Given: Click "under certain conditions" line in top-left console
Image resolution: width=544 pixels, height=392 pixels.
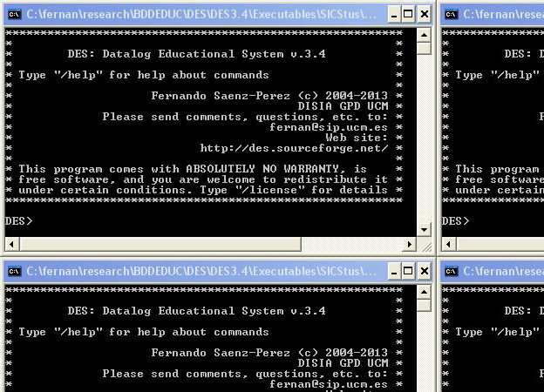Looking at the screenshot, I should tap(203, 190).
